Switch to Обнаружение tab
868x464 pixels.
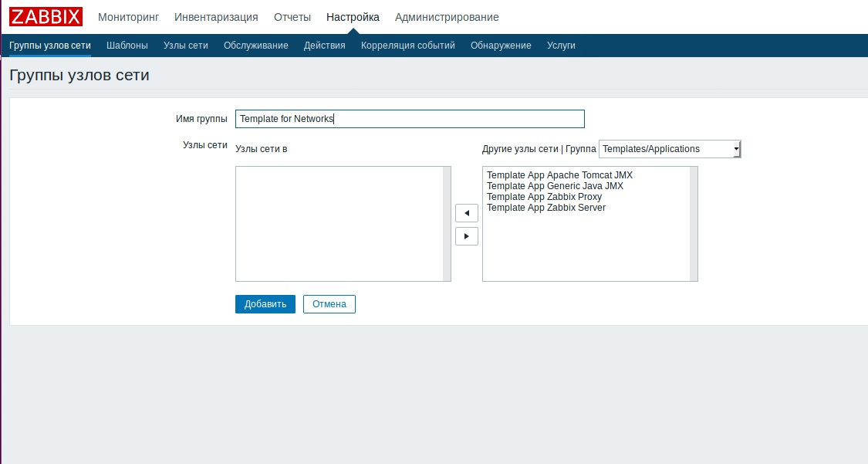pos(501,46)
